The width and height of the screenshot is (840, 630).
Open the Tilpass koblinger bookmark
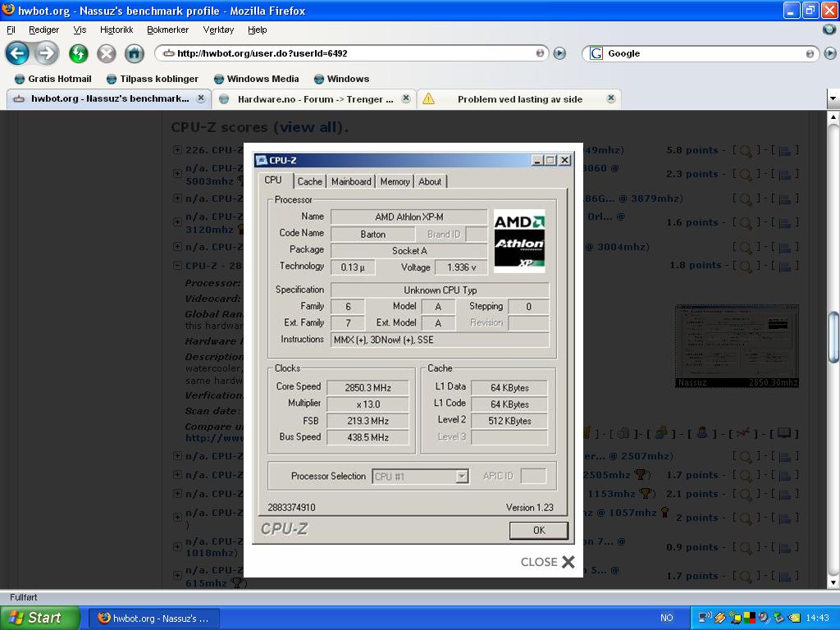point(153,79)
